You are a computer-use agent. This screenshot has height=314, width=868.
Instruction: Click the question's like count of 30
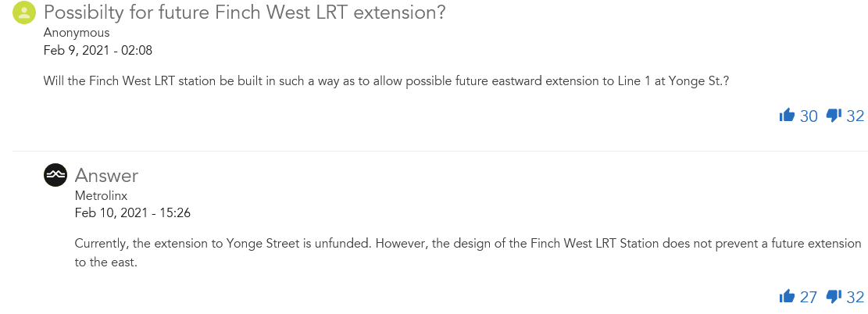(809, 116)
